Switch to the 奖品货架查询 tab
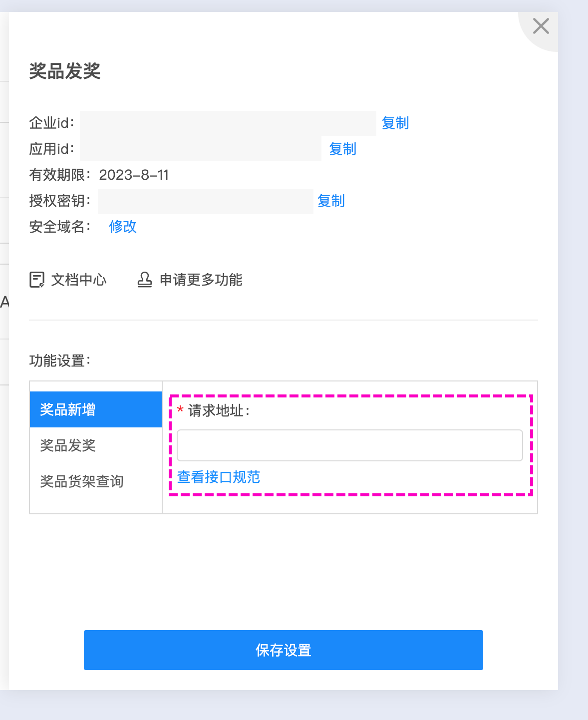Screen dimensions: 588x720 tap(96, 481)
